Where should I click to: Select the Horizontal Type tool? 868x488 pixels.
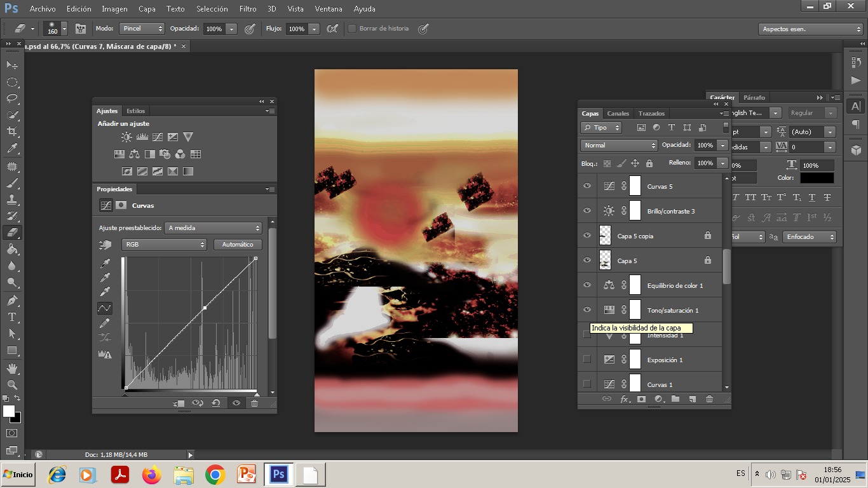coord(12,316)
